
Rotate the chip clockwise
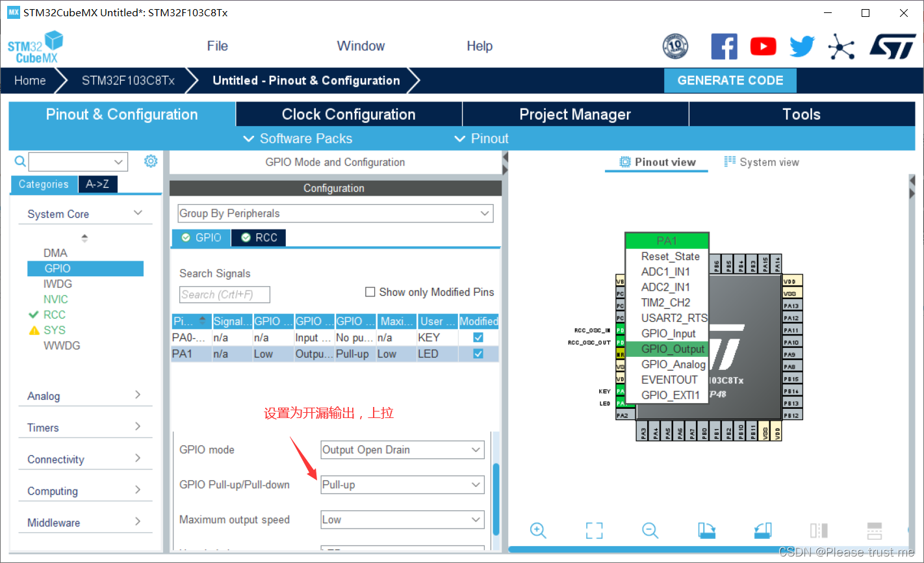[x=707, y=530]
